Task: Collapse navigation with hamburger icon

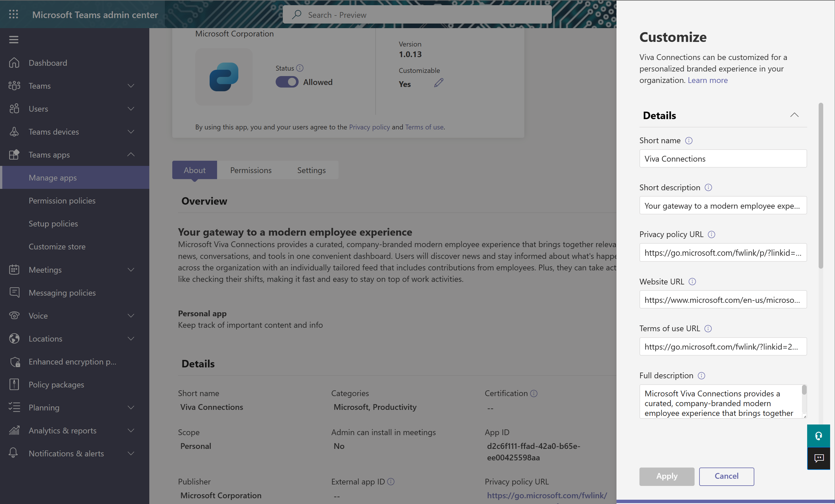Action: coord(13,40)
